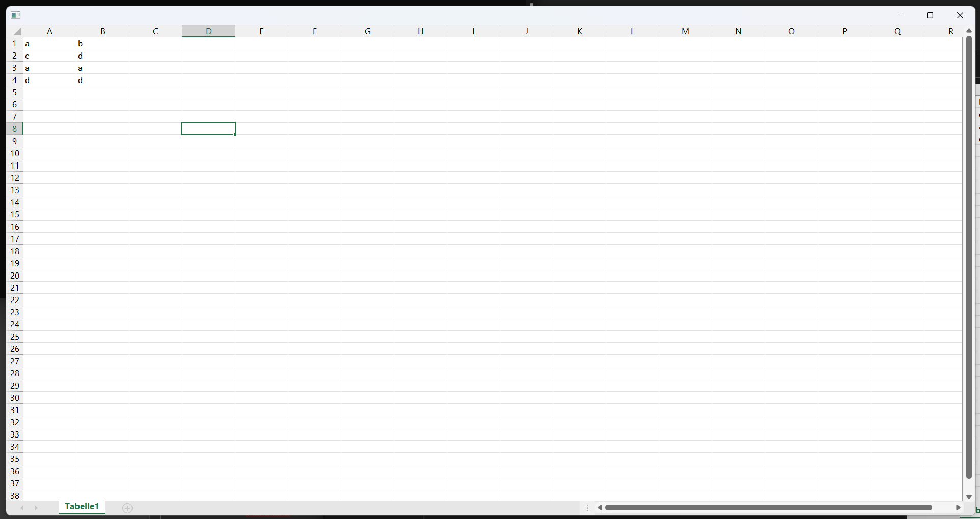Image resolution: width=980 pixels, height=519 pixels.
Task: Click the tab bar splitter dots handle
Action: 588,508
